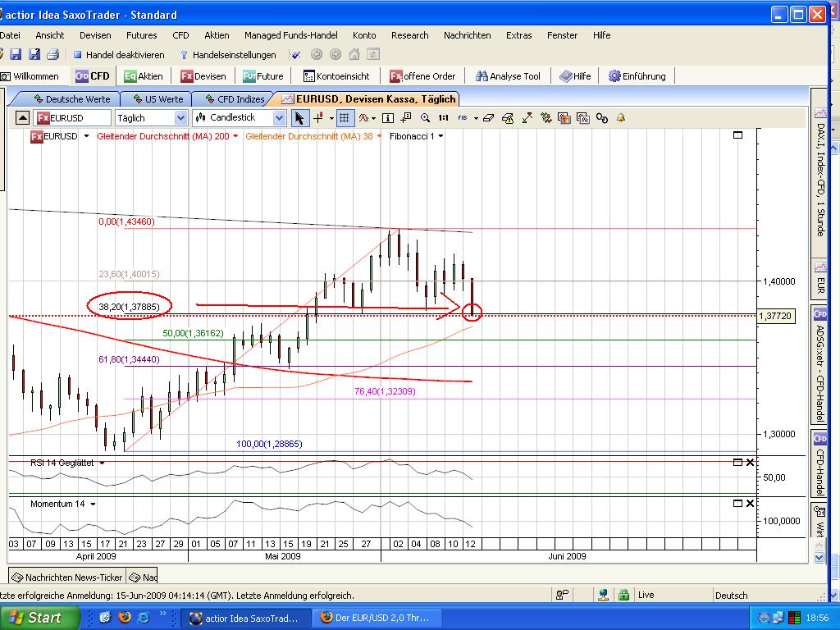Click the alarm bell icon on the toolbar
Screen dimensions: 840x630
click(621, 118)
